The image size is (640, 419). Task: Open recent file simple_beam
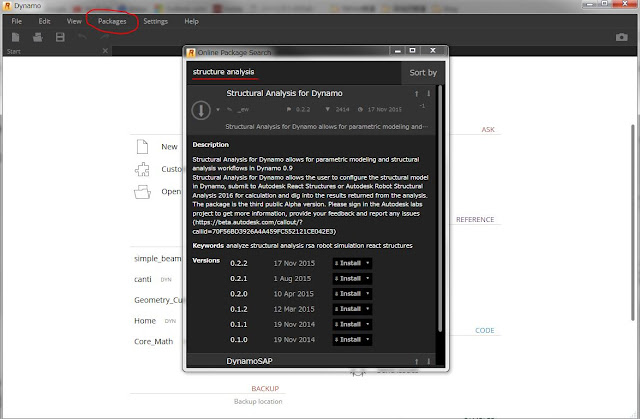pos(158,259)
